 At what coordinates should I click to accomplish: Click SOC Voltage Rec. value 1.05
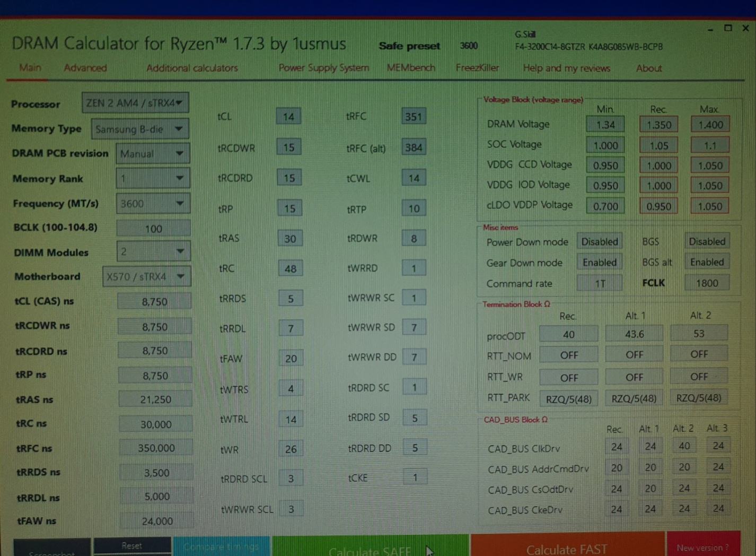coord(659,145)
